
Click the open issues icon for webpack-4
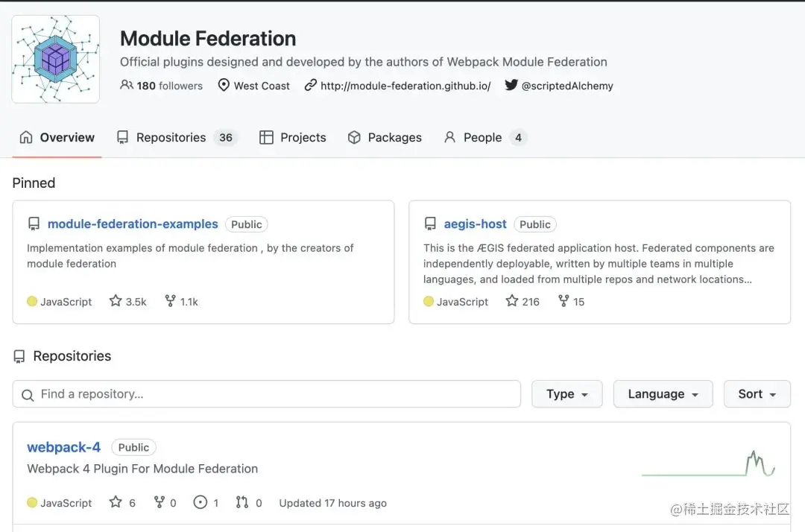(x=200, y=503)
